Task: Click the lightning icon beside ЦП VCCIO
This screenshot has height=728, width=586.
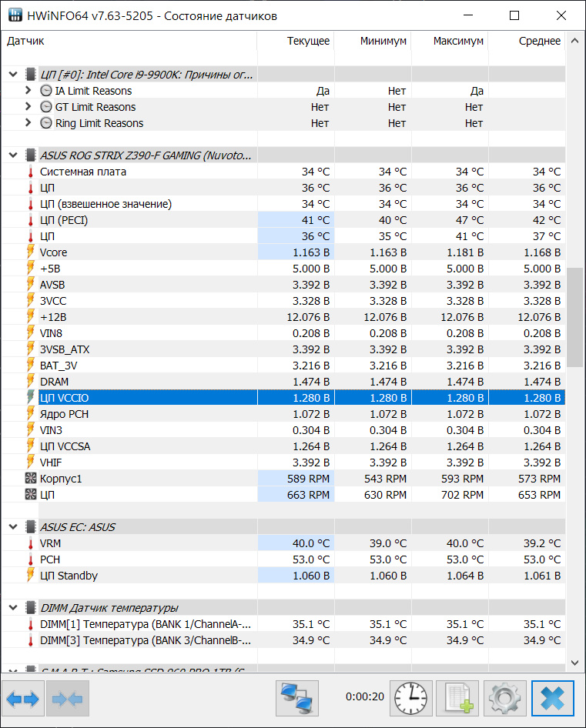Action: click(x=31, y=397)
